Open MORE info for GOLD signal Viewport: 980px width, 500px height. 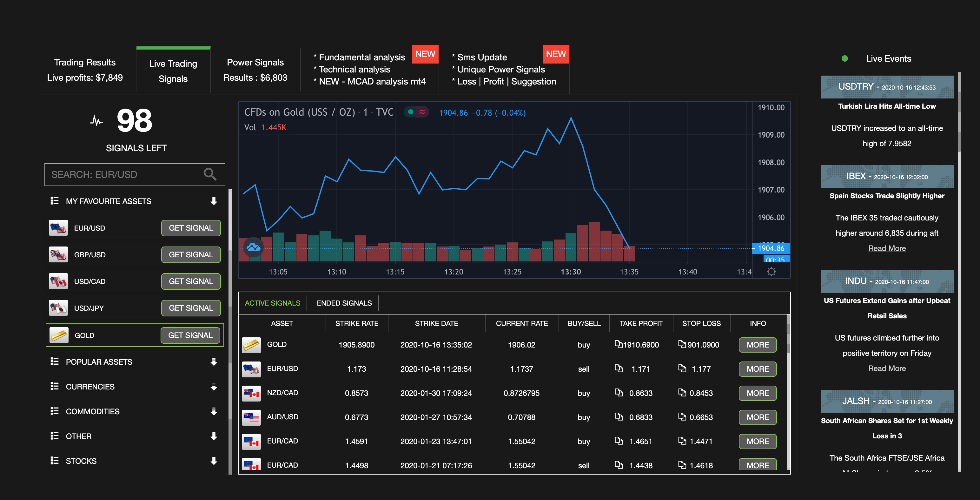(758, 345)
